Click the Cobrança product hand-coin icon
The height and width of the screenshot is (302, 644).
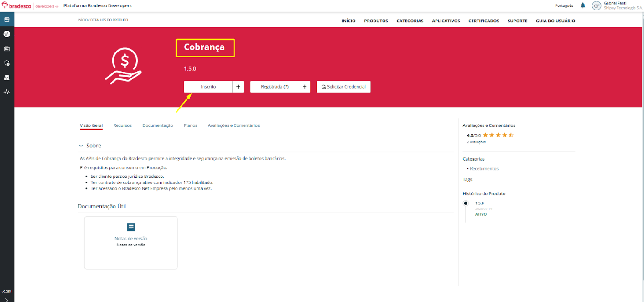pyautogui.click(x=123, y=67)
